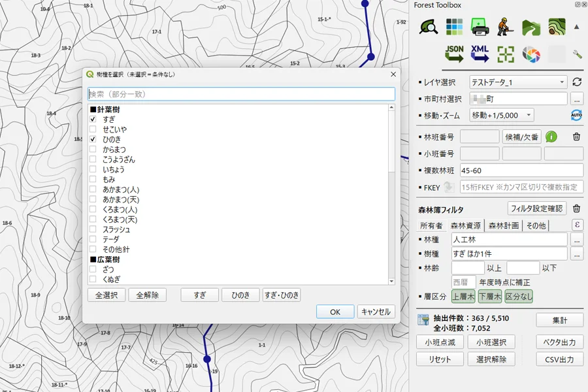Click the すぎ・ひのき preset button
The height and width of the screenshot is (392, 588).
[282, 295]
